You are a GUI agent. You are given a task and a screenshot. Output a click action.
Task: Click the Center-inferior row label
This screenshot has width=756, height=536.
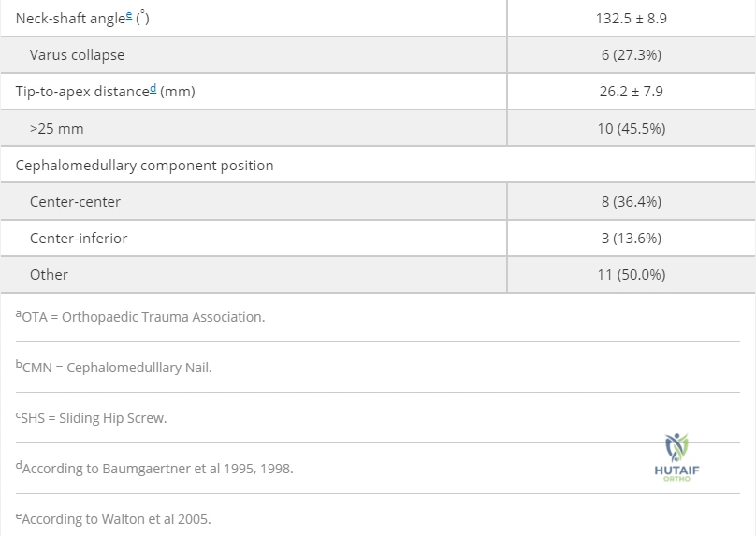79,239
